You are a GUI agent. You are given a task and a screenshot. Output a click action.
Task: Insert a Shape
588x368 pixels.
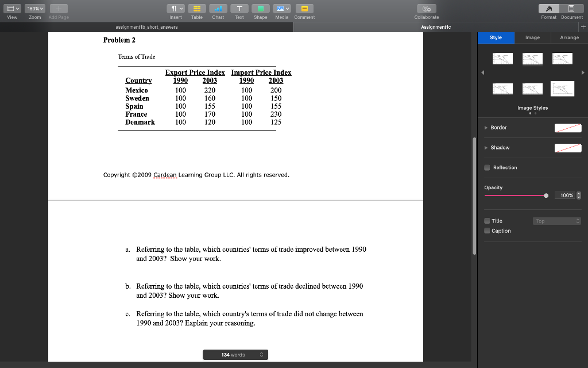coord(260,8)
